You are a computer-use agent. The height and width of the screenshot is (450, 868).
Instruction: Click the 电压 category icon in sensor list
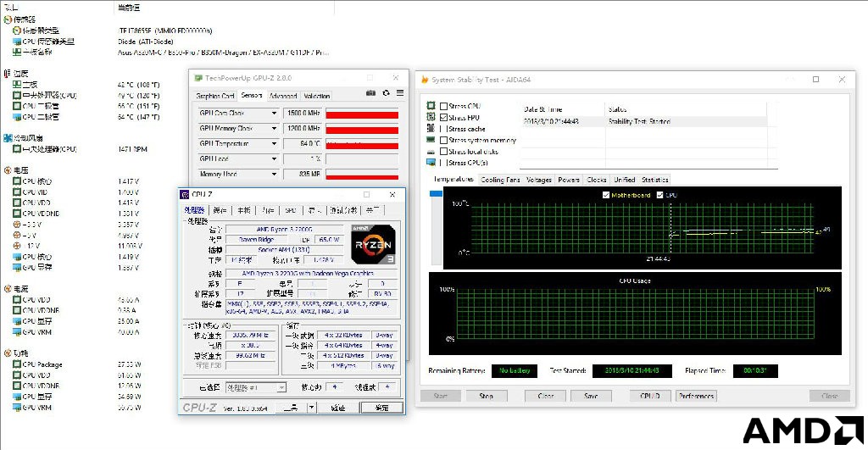8,170
